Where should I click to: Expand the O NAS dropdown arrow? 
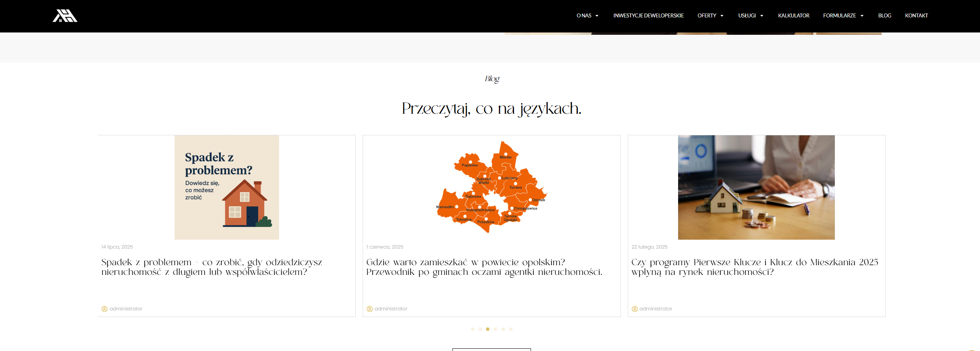click(597, 16)
